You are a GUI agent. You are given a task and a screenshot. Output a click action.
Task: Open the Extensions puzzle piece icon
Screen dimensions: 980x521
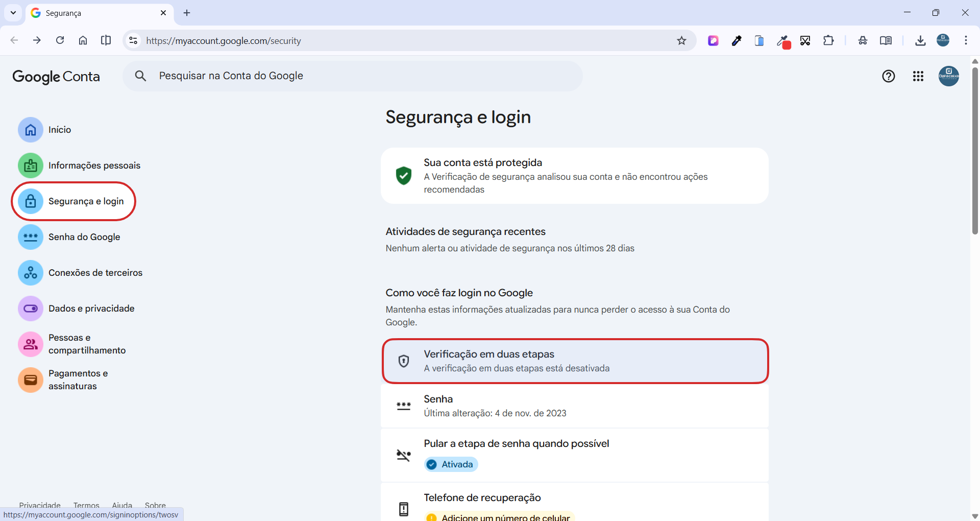(x=828, y=40)
